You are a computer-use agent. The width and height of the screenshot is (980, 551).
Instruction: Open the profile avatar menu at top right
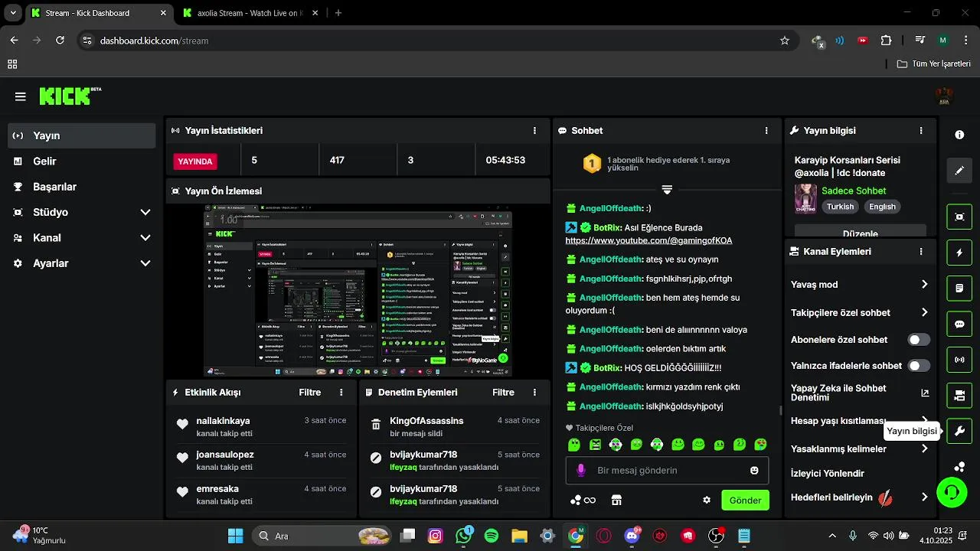tap(944, 96)
